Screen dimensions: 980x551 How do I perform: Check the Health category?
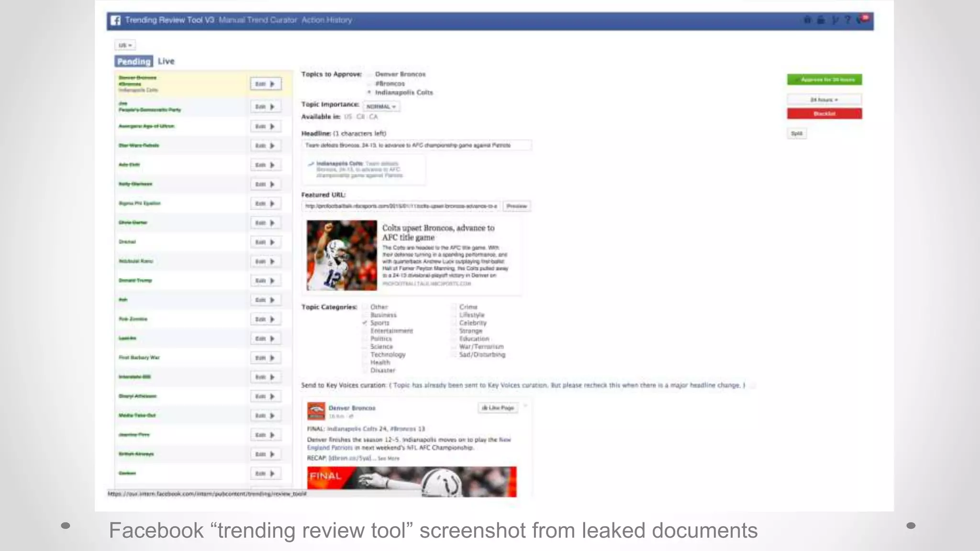pos(365,363)
